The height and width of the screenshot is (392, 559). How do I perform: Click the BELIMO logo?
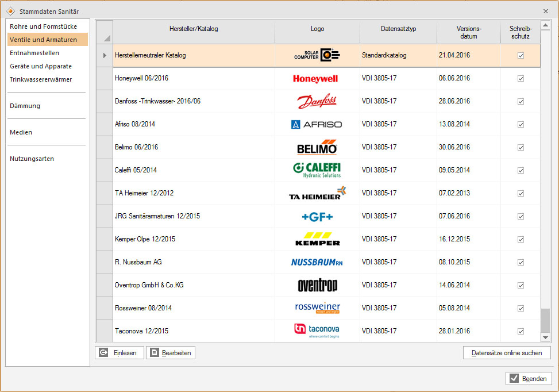pos(317,147)
